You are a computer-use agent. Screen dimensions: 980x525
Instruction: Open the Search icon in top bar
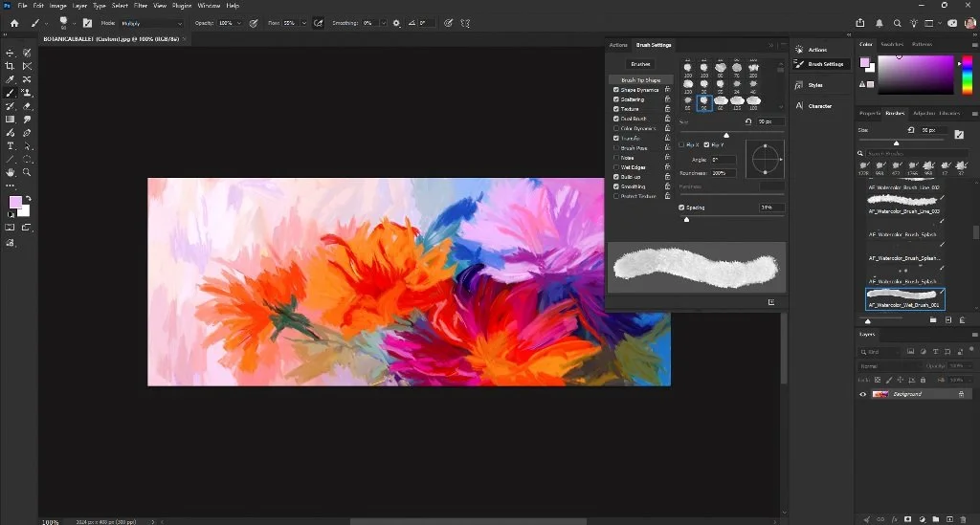[x=897, y=23]
